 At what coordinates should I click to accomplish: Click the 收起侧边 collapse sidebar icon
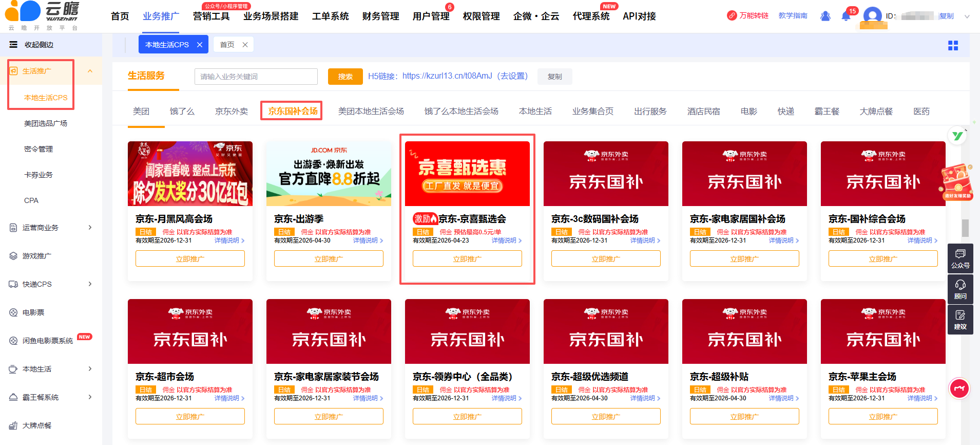[x=13, y=45]
